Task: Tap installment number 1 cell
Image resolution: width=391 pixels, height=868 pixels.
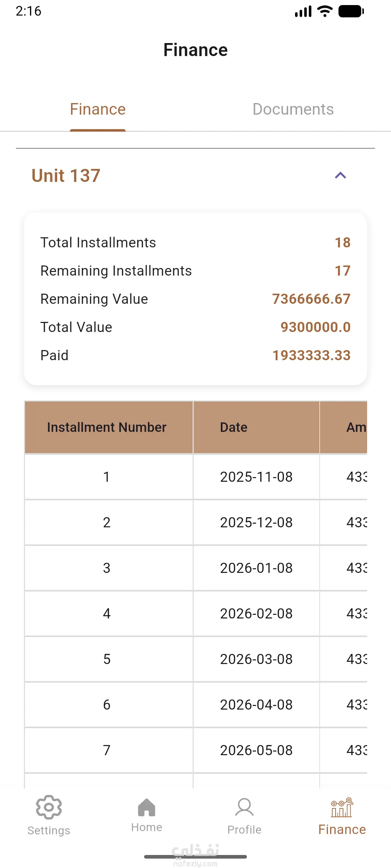Action: pos(109,477)
